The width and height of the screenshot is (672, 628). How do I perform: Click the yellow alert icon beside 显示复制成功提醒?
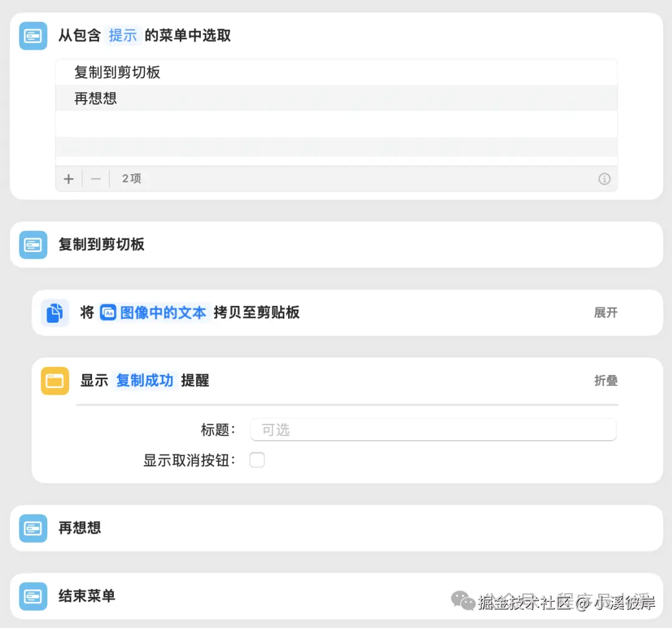click(55, 381)
